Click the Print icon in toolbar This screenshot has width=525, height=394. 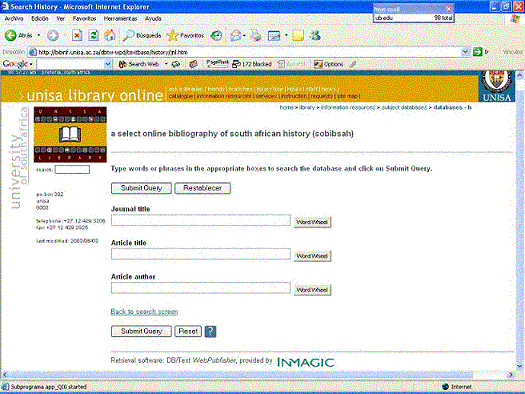pos(256,35)
